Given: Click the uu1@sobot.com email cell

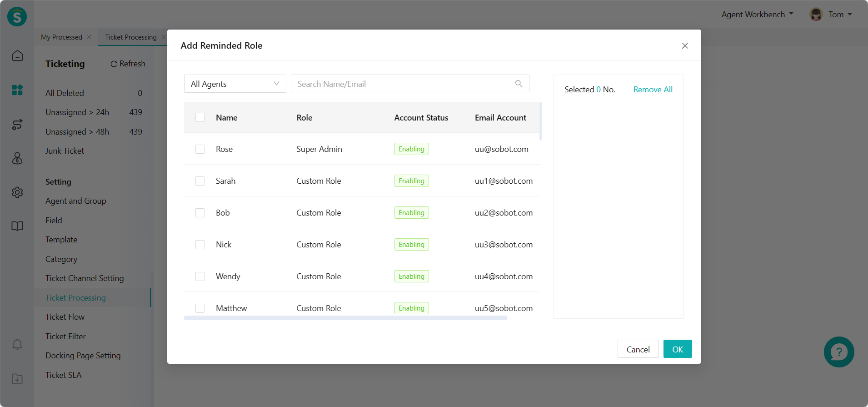Looking at the screenshot, I should (x=504, y=181).
